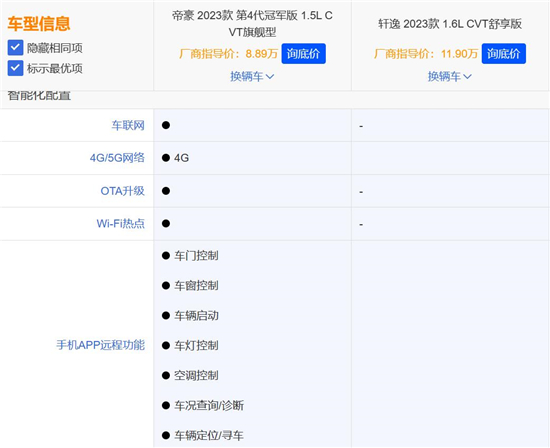Open the Wi-Fi热点 parameter link

click(x=120, y=223)
